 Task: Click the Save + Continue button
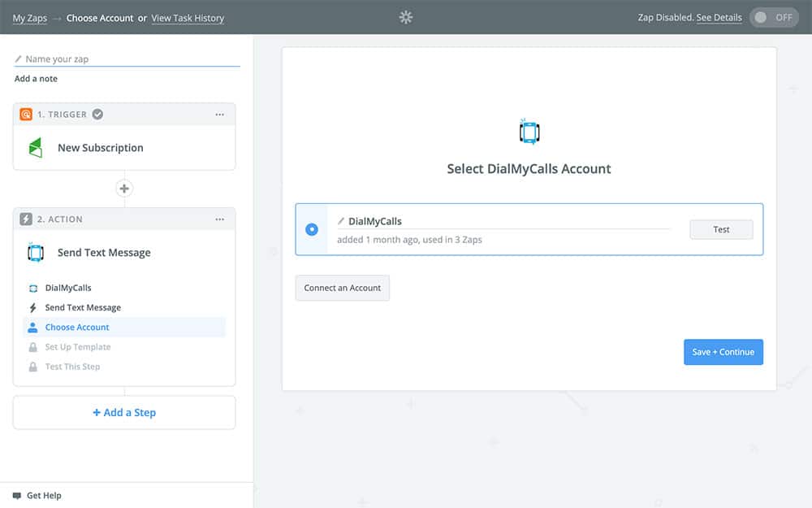(723, 352)
